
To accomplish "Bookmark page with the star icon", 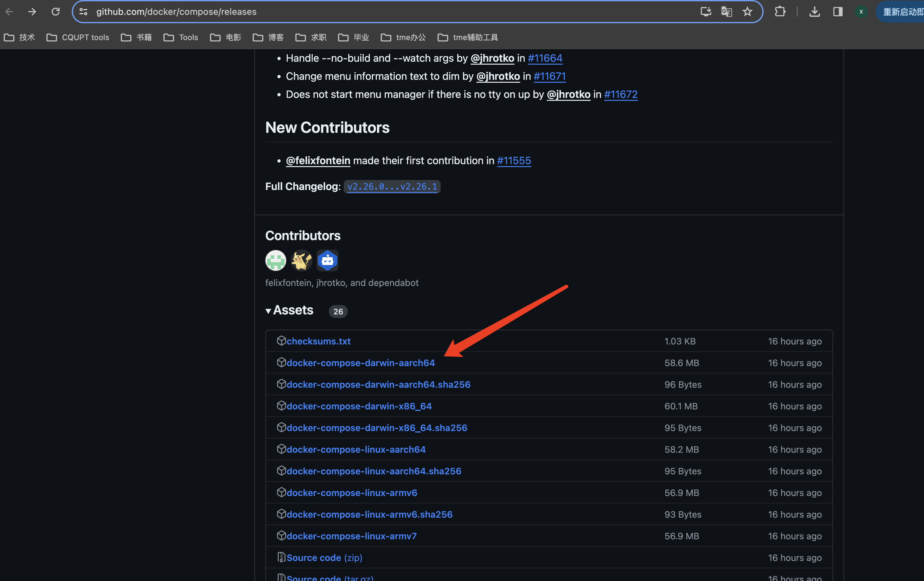I will tap(747, 12).
